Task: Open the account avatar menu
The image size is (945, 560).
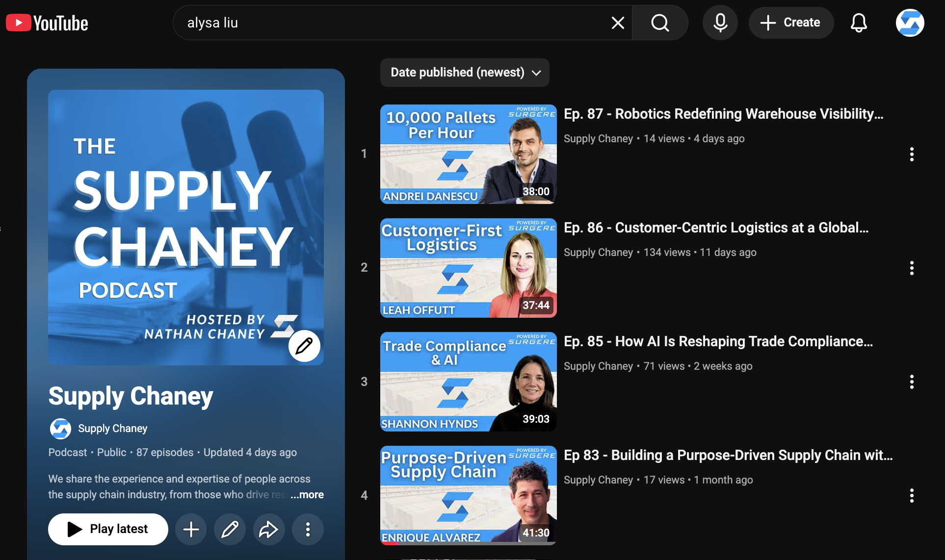Action: tap(910, 23)
